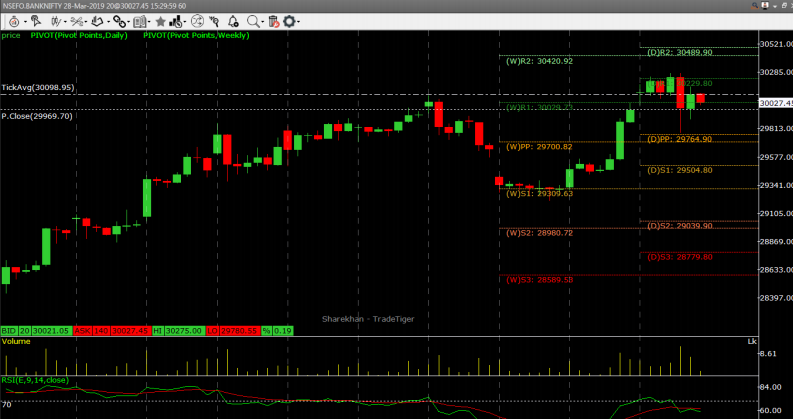This screenshot has width=793, height=419.
Task: Click the candlestick chart style icon
Action: coord(56,22)
